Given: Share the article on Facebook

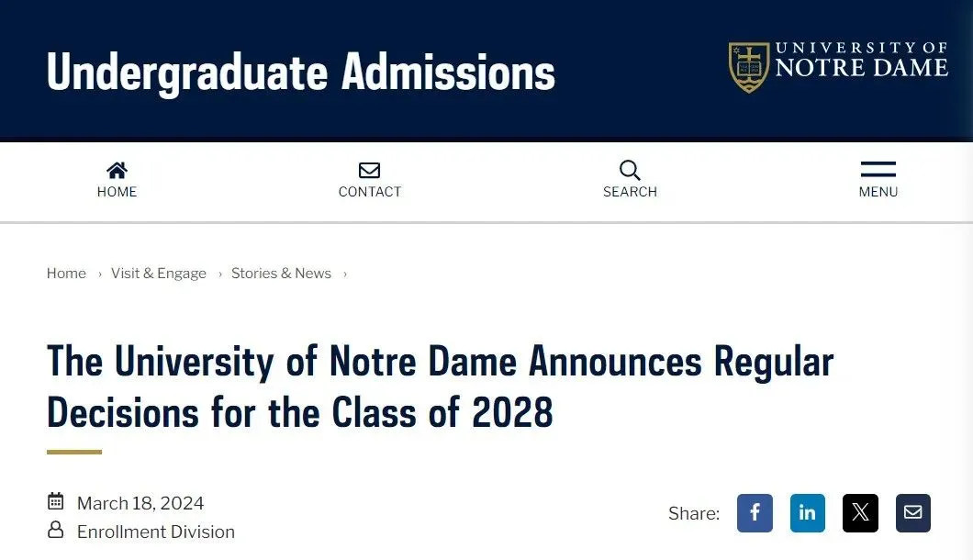Looking at the screenshot, I should (755, 513).
